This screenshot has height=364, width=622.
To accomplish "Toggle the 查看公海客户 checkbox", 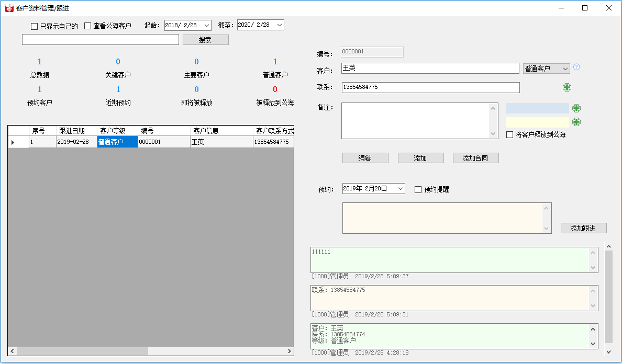I will (x=88, y=26).
